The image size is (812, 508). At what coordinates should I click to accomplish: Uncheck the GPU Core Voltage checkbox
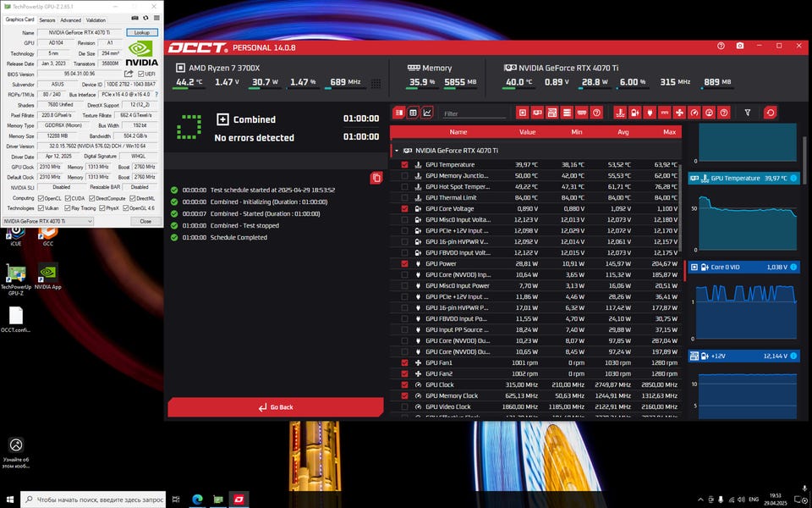tap(404, 209)
